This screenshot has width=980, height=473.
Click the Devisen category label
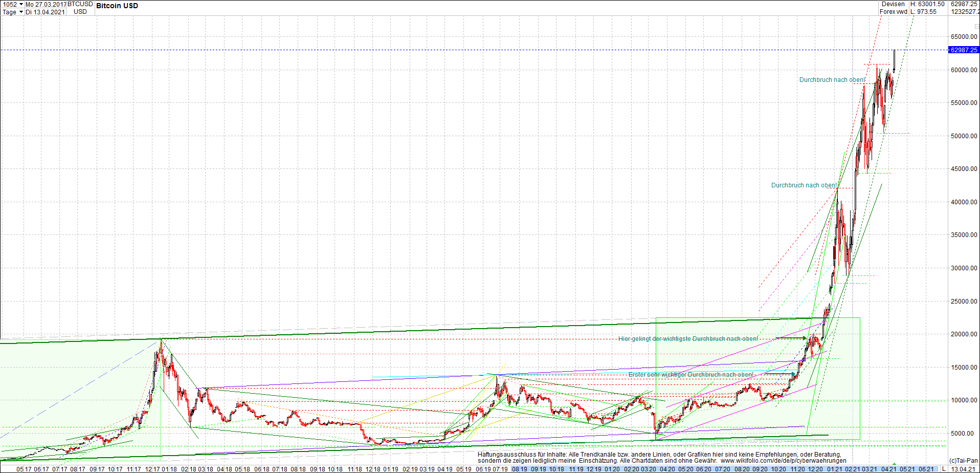(x=893, y=4)
